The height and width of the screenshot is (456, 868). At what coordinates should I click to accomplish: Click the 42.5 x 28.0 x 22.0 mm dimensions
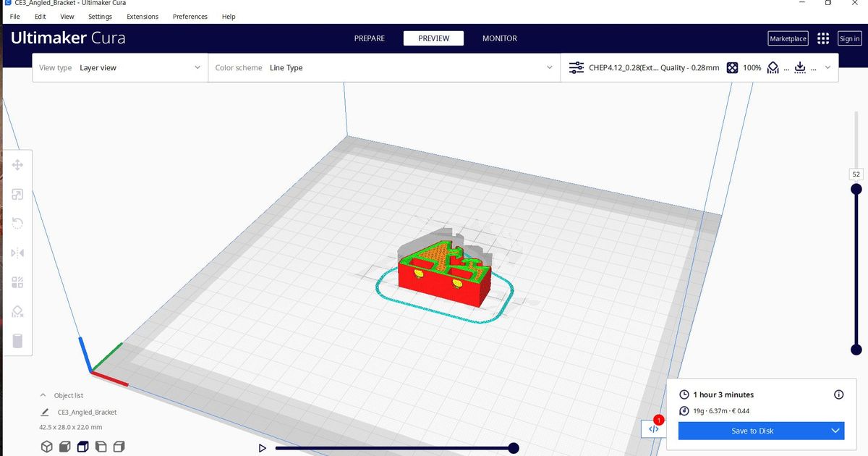[71, 427]
